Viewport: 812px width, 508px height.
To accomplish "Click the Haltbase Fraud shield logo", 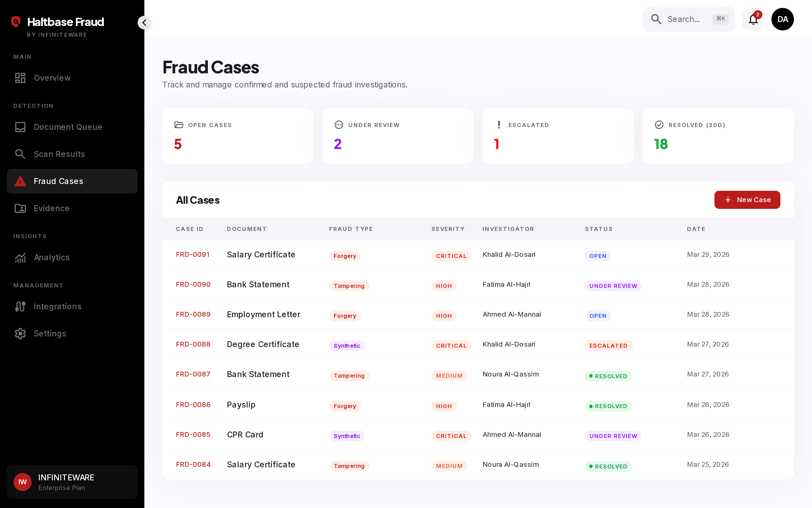I will 16,21.
